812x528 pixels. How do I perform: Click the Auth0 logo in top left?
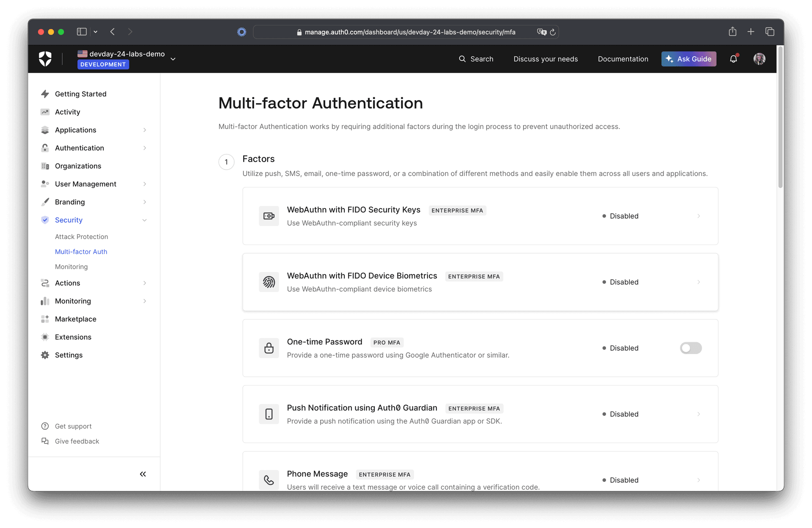point(45,58)
